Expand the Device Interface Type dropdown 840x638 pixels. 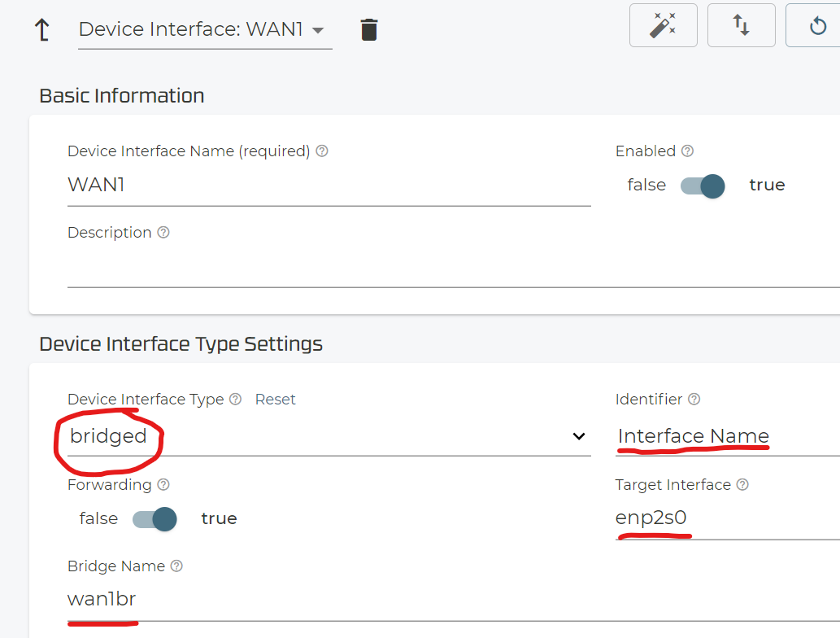[329, 437]
